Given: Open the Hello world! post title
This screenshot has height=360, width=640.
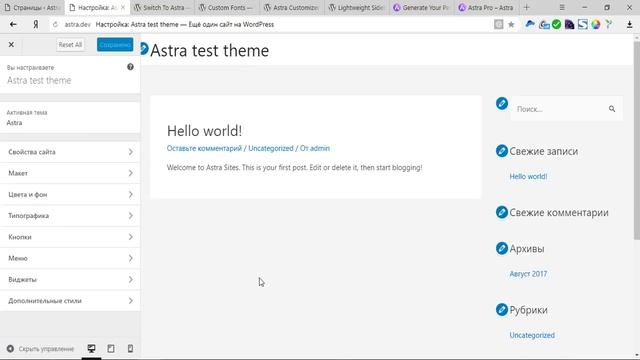Looking at the screenshot, I should (x=204, y=131).
